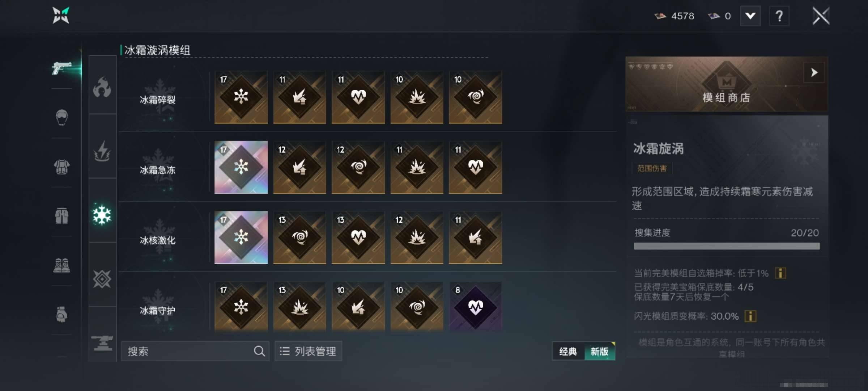Close the module screen with X
The width and height of the screenshot is (868, 391).
coord(821,16)
